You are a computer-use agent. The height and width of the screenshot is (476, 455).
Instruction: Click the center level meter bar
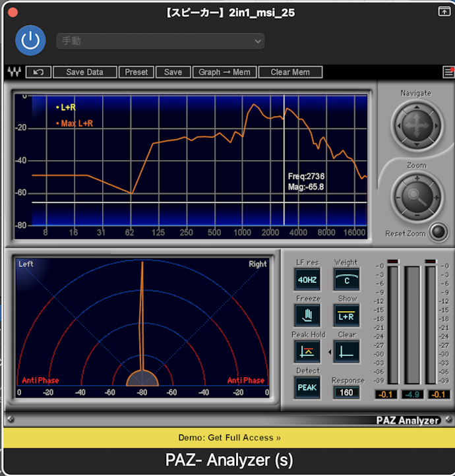pyautogui.click(x=412, y=325)
